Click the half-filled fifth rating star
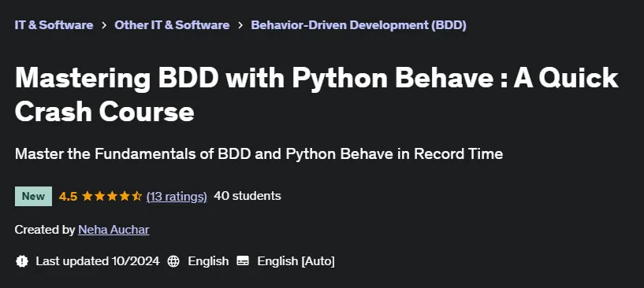This screenshot has width=644, height=288. [136, 196]
